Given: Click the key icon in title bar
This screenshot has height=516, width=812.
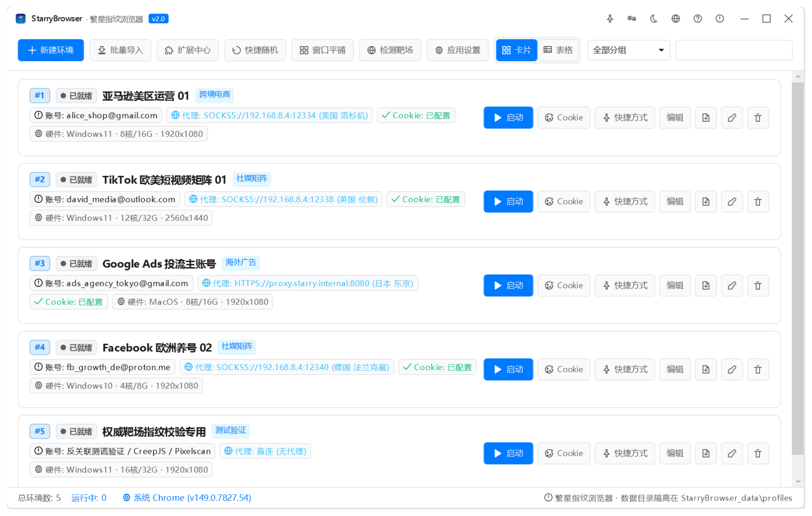Looking at the screenshot, I should [x=632, y=19].
